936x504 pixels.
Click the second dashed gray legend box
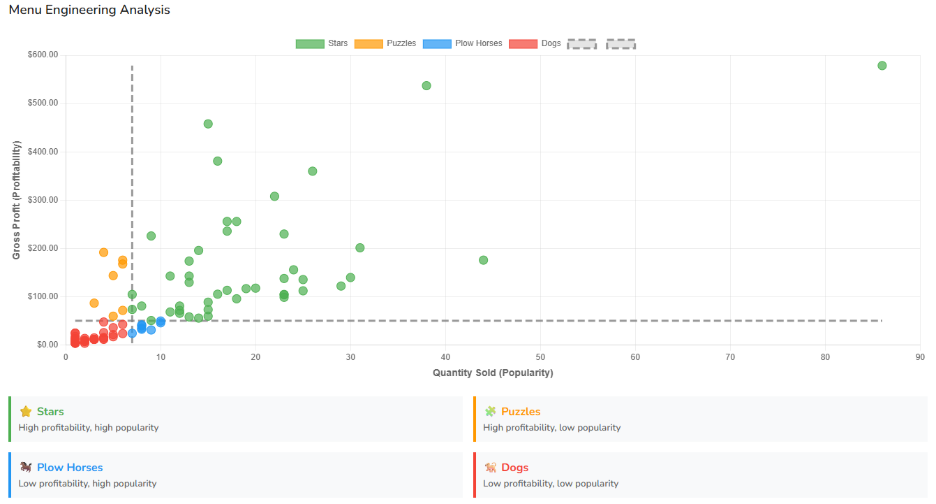(x=621, y=44)
